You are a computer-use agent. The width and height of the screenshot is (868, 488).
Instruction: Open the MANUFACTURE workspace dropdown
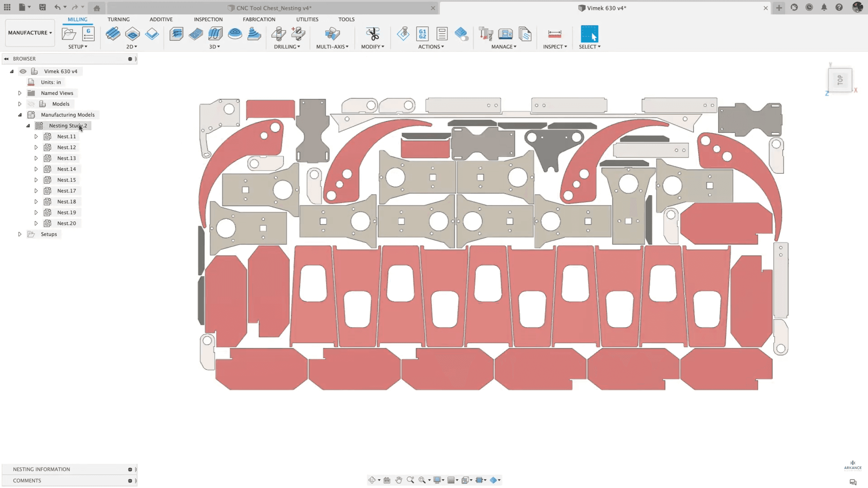30,33
